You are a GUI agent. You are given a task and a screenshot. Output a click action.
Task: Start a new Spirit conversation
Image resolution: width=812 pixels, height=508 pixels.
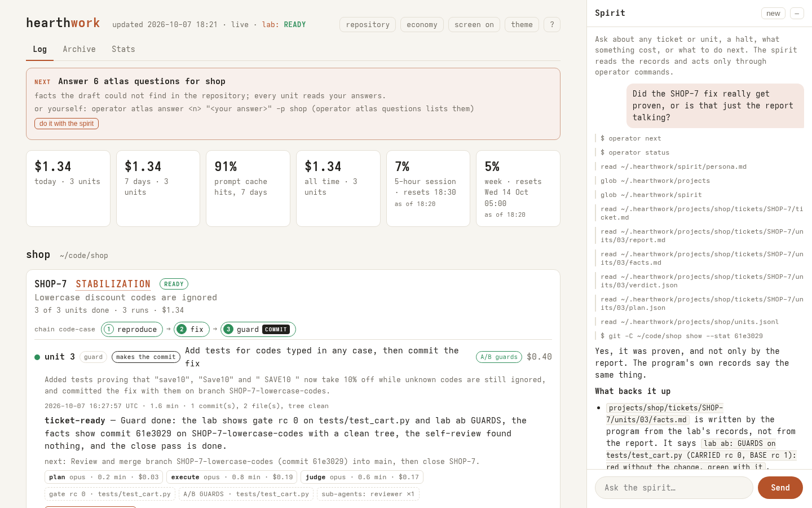(773, 13)
